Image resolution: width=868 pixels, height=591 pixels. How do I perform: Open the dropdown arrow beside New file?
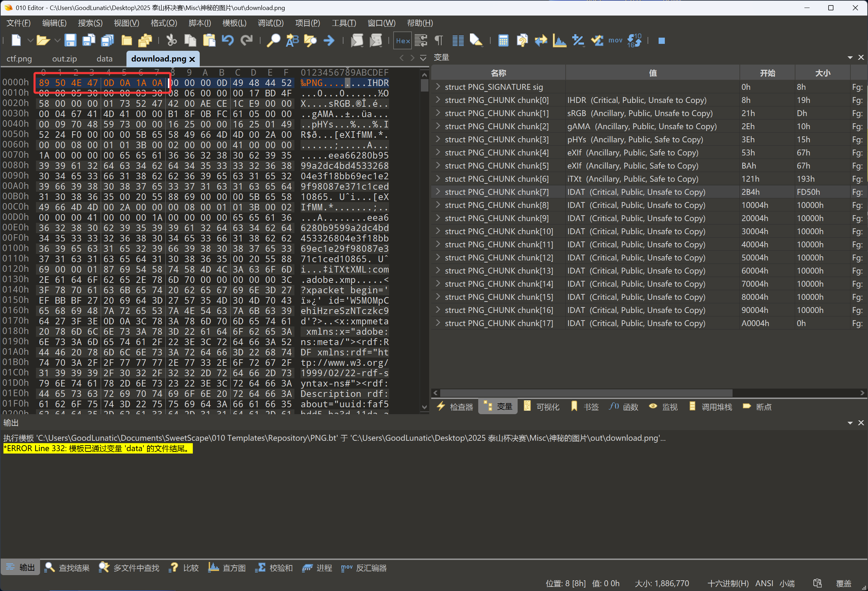pos(30,40)
